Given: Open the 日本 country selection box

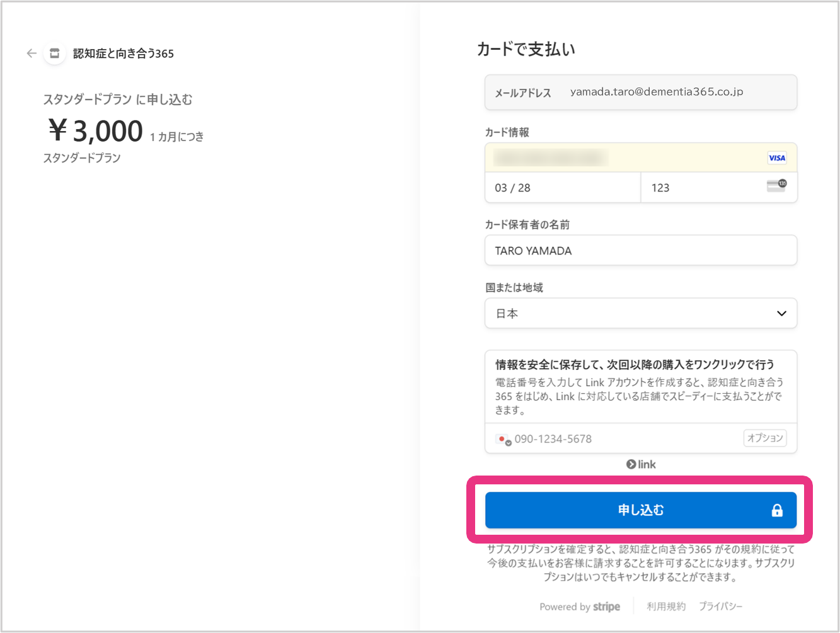Looking at the screenshot, I should point(630,314).
